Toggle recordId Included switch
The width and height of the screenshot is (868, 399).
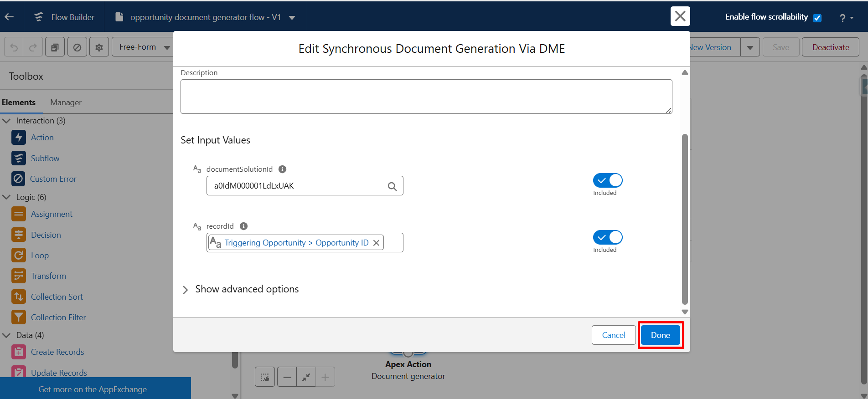point(607,237)
